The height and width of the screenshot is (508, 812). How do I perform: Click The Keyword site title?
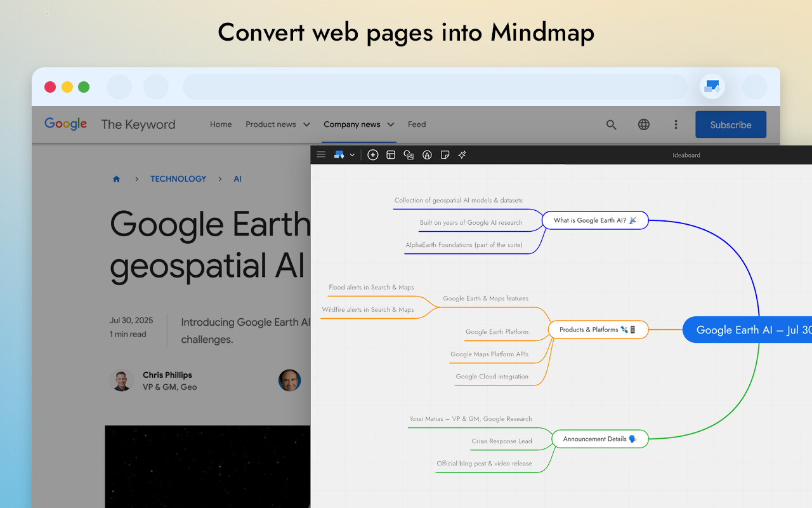pyautogui.click(x=138, y=124)
